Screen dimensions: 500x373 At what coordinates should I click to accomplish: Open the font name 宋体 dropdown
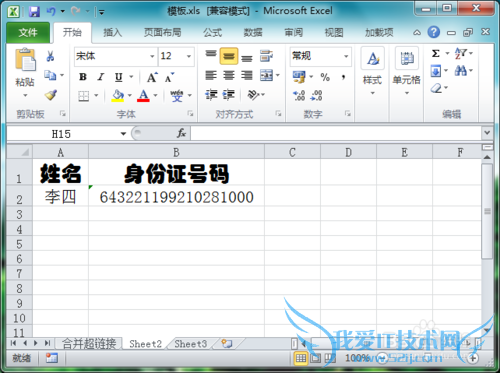152,56
